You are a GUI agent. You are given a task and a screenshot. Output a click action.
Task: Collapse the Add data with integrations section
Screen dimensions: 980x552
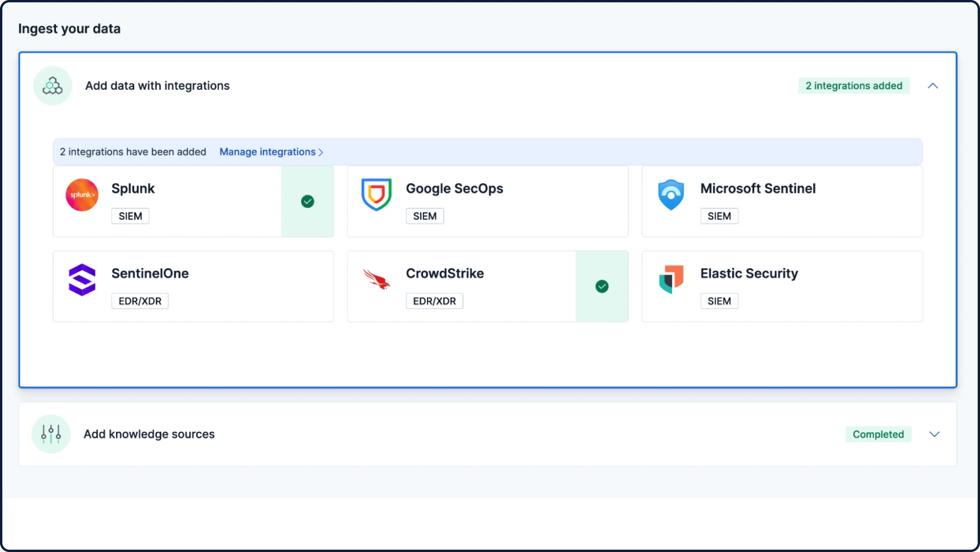[933, 86]
